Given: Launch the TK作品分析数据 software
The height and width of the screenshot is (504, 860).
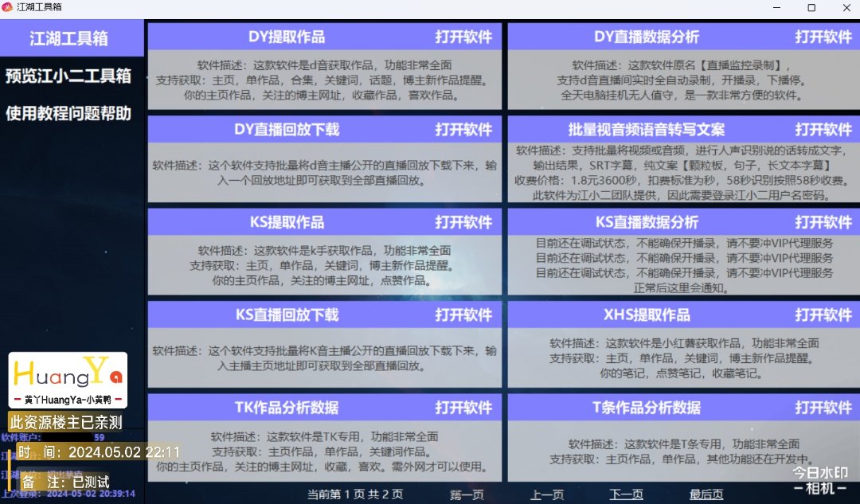Looking at the screenshot, I should (x=463, y=407).
